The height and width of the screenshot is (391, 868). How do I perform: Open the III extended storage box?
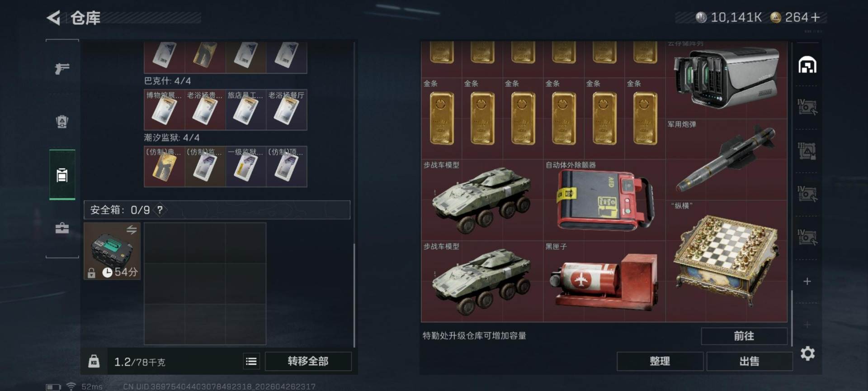point(807,151)
